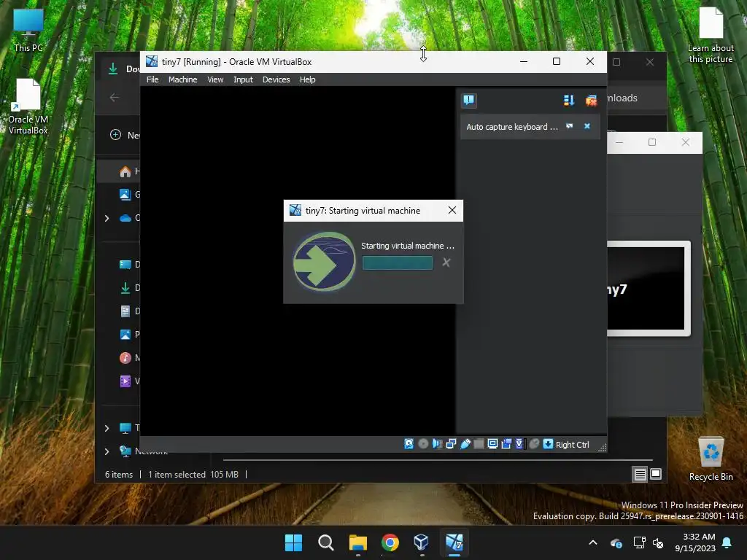Show hidden system tray icons
Screen dimensions: 747x560
592,542
